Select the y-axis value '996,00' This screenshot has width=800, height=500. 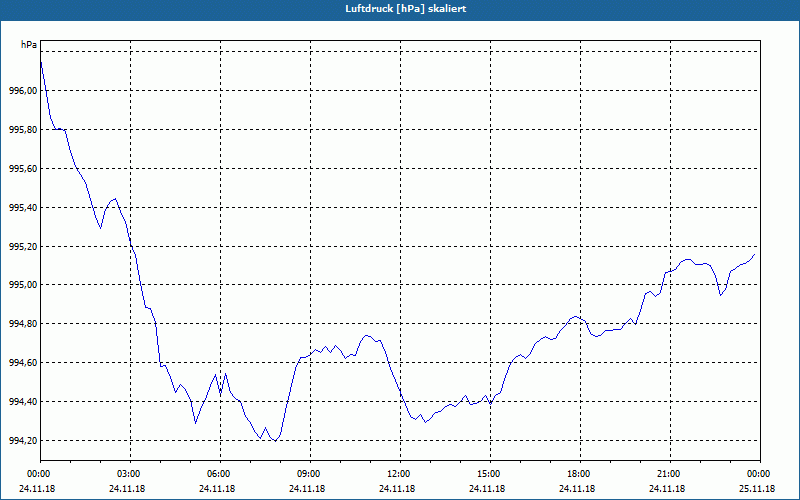23,91
